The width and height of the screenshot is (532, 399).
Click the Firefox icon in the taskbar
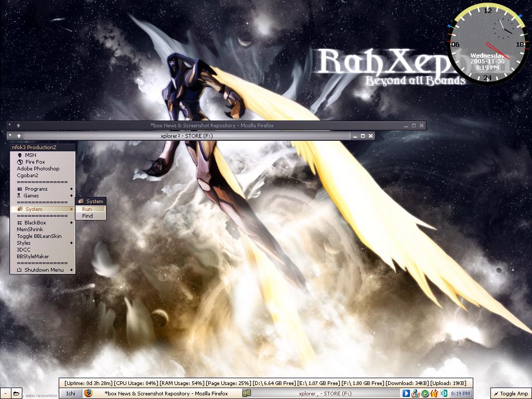click(x=88, y=393)
